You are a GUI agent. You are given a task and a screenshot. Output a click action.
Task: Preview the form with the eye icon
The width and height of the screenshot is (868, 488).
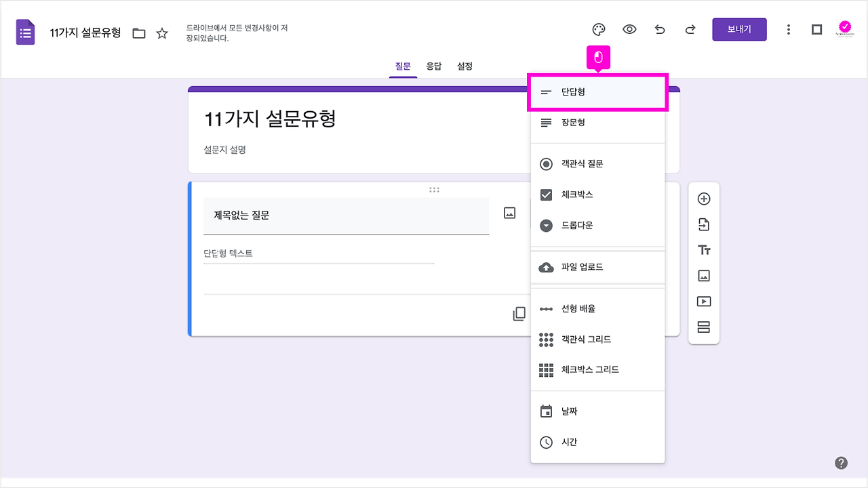pos(629,29)
